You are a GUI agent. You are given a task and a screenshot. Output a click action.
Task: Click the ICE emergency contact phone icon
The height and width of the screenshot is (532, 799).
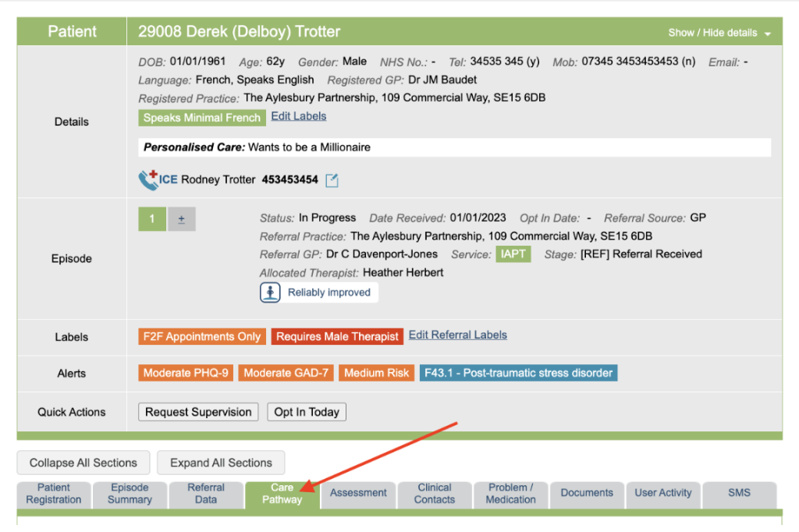pos(148,180)
